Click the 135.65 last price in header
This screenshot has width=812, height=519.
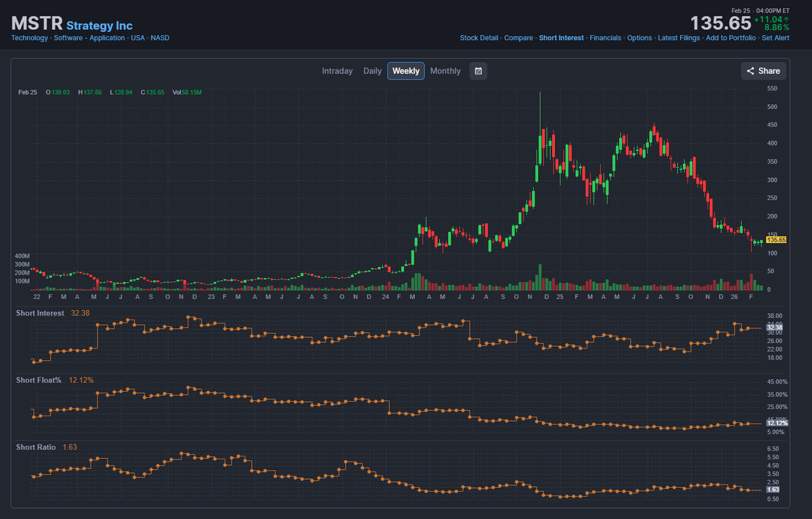721,23
